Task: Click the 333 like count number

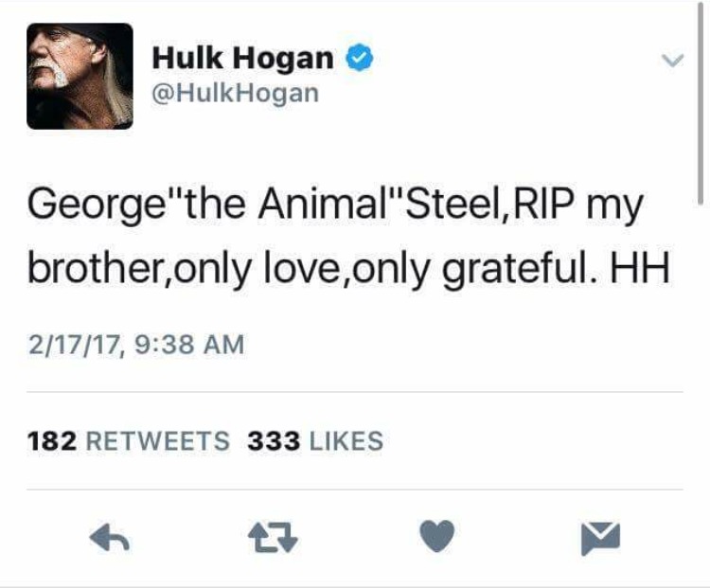Action: pos(274,441)
